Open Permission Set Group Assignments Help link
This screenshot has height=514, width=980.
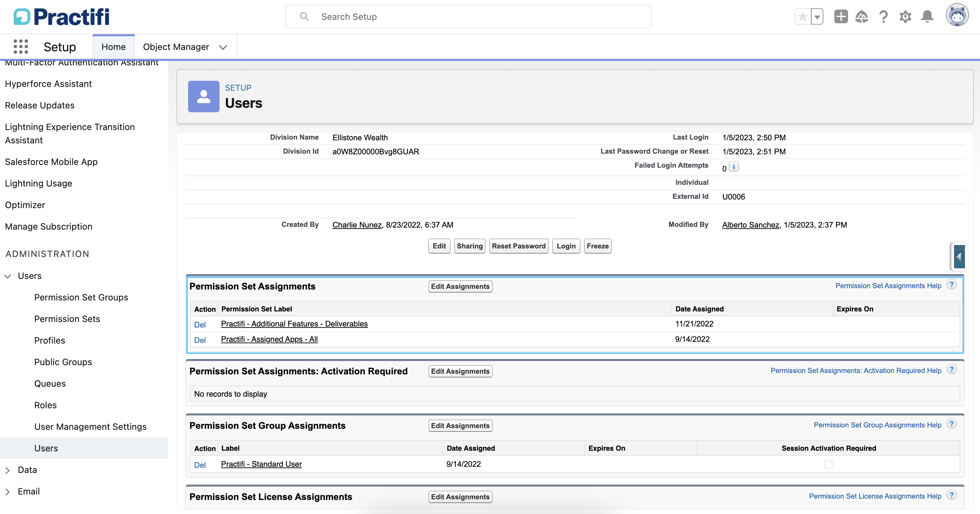(x=877, y=425)
